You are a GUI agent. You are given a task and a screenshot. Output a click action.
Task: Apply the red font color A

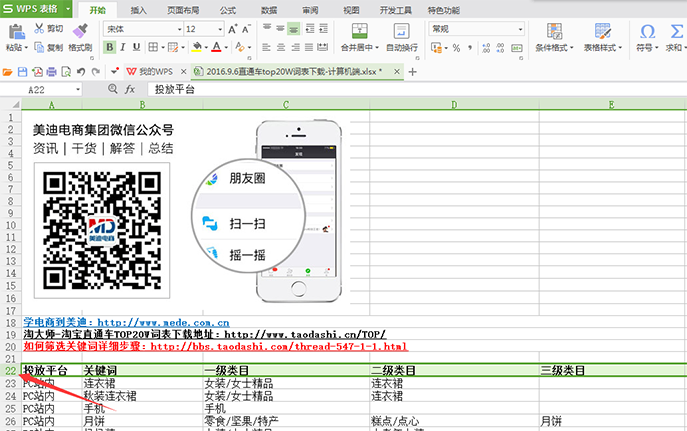point(216,47)
